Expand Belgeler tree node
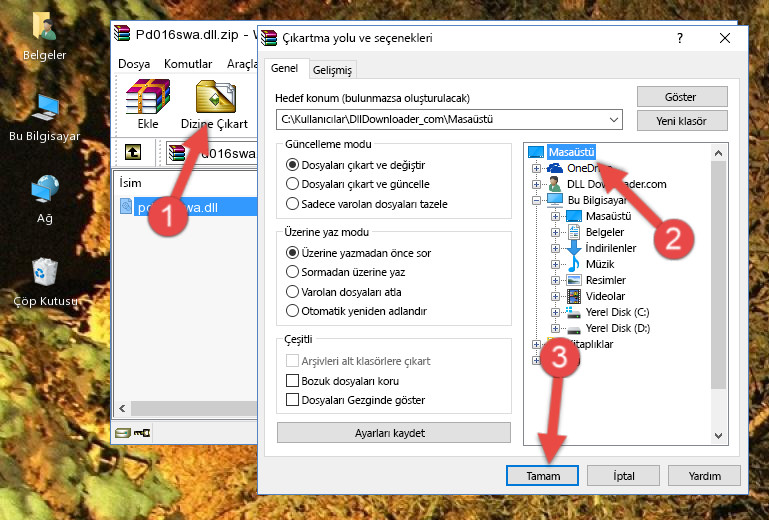Viewport: 769px width, 520px height. (x=555, y=232)
